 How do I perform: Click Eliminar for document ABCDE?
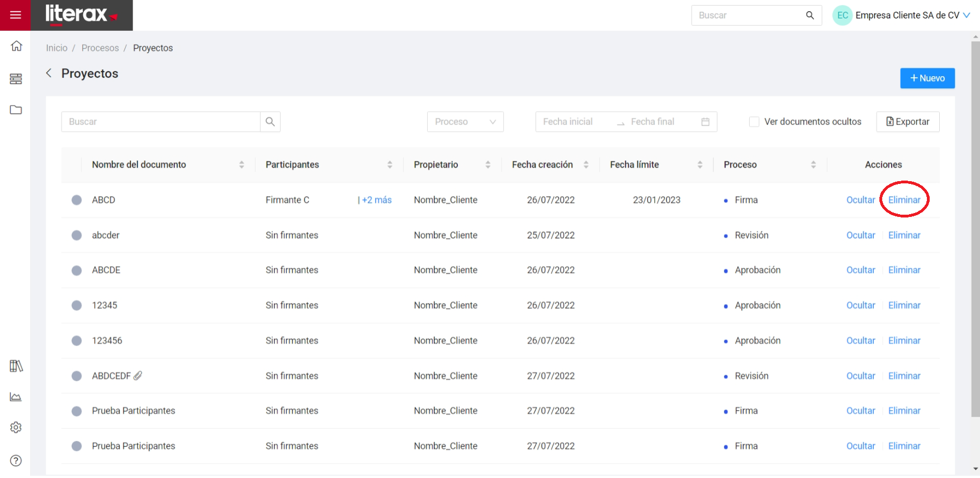[904, 269]
